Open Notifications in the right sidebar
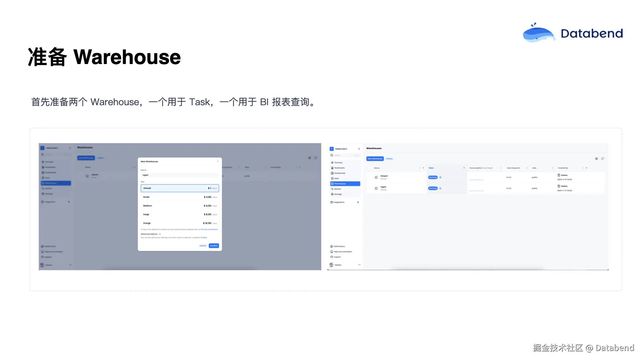The height and width of the screenshot is (362, 644). 339,246
